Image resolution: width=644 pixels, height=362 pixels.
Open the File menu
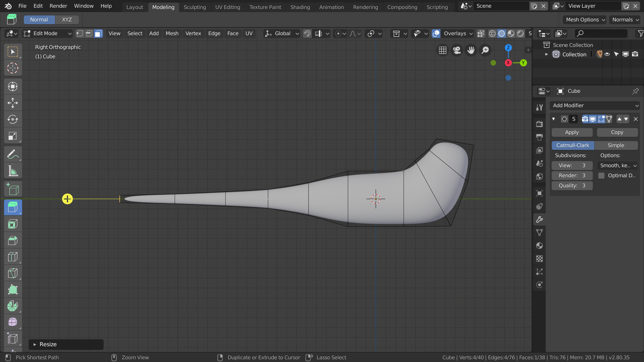click(22, 6)
